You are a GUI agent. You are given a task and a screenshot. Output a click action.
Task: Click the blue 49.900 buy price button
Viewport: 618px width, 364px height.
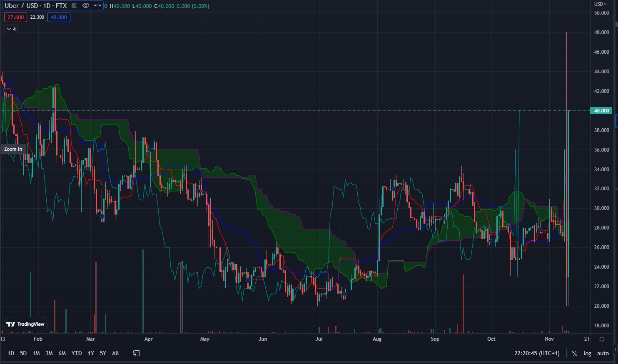(59, 17)
